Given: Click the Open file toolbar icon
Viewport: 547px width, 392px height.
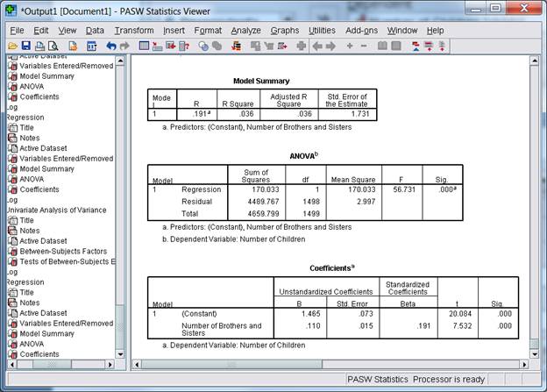Looking at the screenshot, I should tap(12, 46).
